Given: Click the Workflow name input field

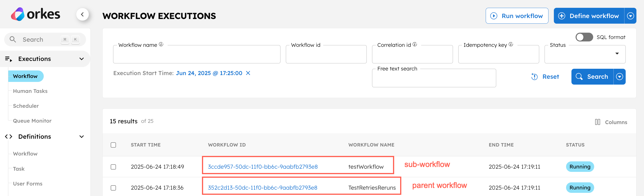Looking at the screenshot, I should tap(197, 54).
